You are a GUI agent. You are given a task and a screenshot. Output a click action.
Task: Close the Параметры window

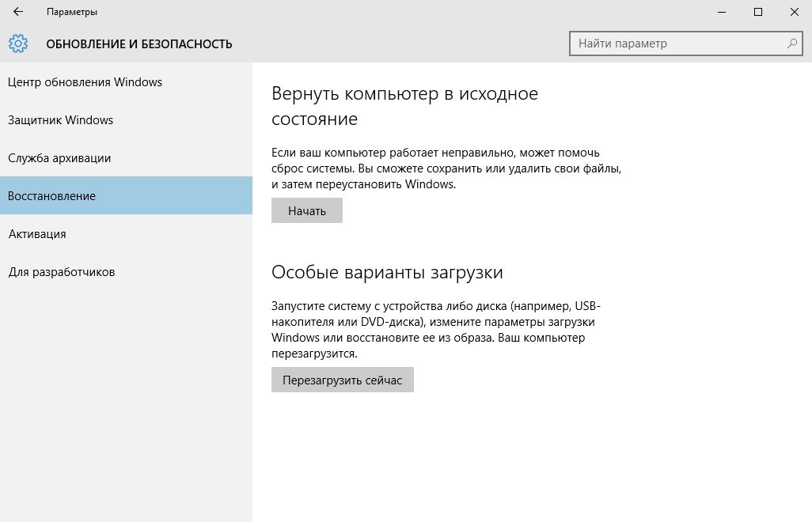795,11
